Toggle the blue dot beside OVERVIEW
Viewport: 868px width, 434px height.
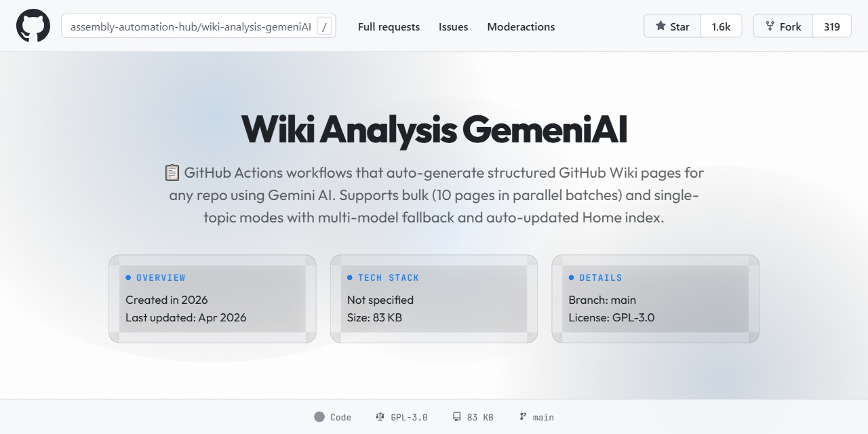click(129, 277)
